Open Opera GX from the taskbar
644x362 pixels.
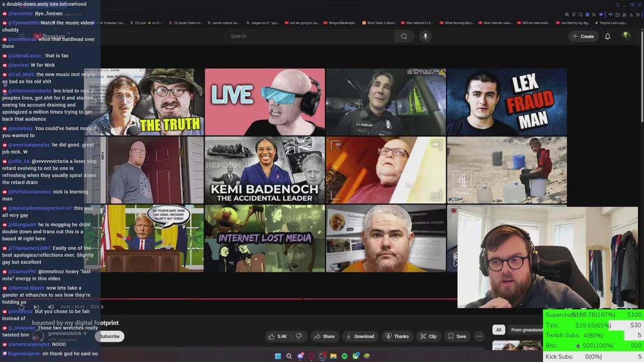tap(311, 356)
